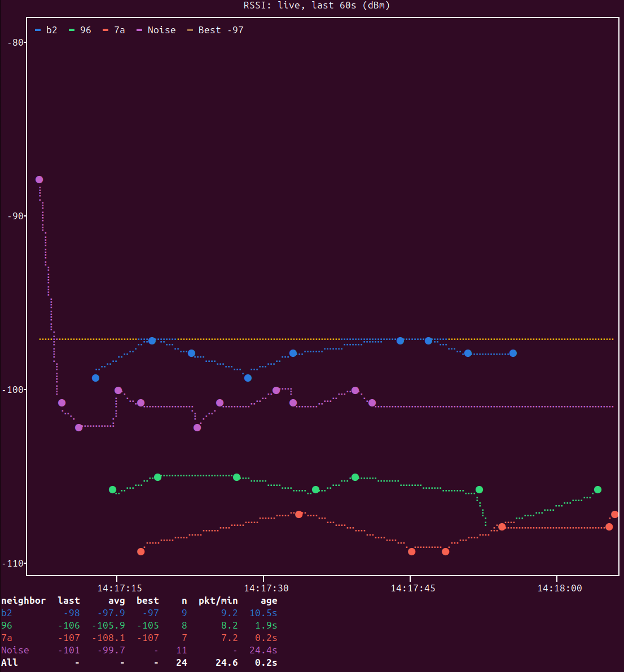Click the 14:17:15 time axis label

(120, 588)
